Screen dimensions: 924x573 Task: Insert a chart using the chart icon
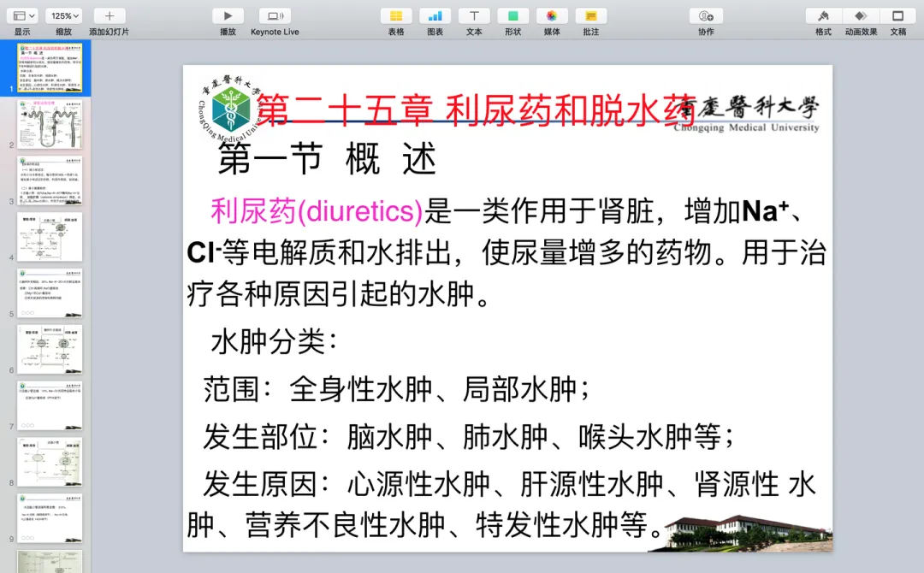click(x=435, y=16)
